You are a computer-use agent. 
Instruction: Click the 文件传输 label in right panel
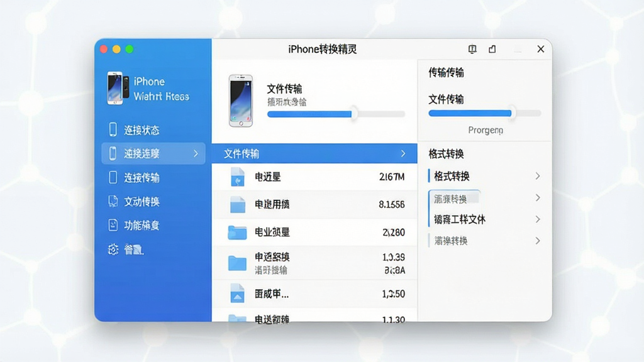click(x=446, y=99)
